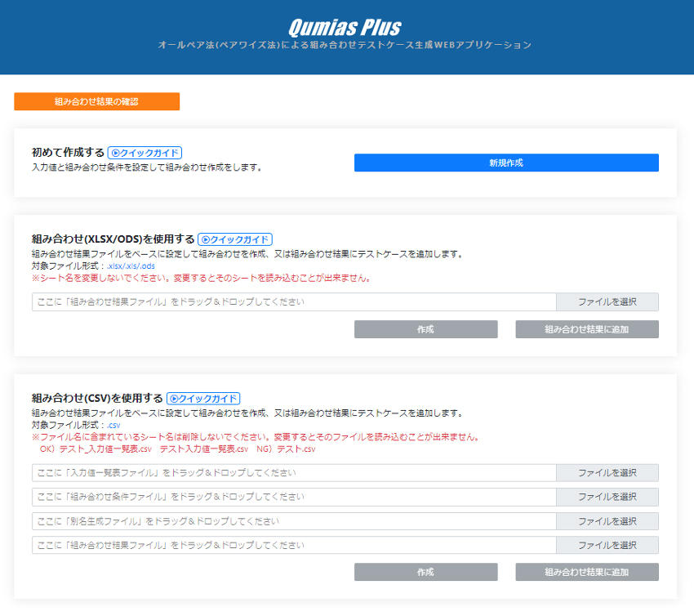This screenshot has width=694, height=616.
Task: Click 組み合わせ結果に追加 in the CSV section
Action: (x=586, y=572)
